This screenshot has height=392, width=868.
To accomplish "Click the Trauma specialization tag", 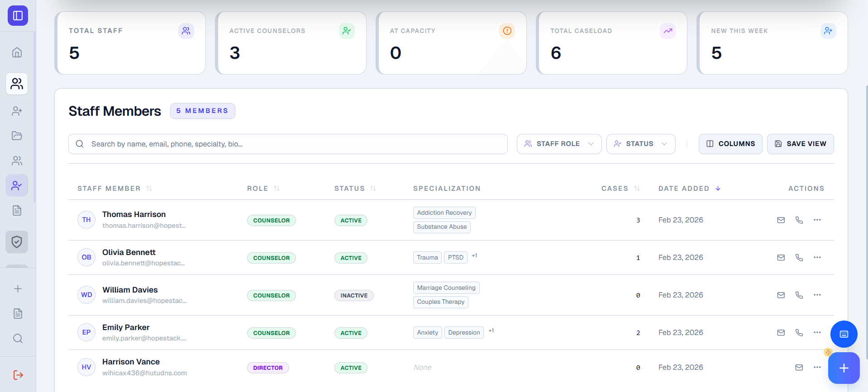I will coord(427,257).
